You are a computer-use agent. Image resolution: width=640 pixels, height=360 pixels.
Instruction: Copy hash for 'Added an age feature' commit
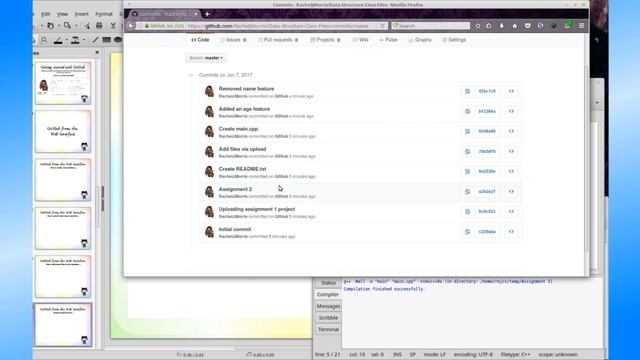click(x=467, y=111)
